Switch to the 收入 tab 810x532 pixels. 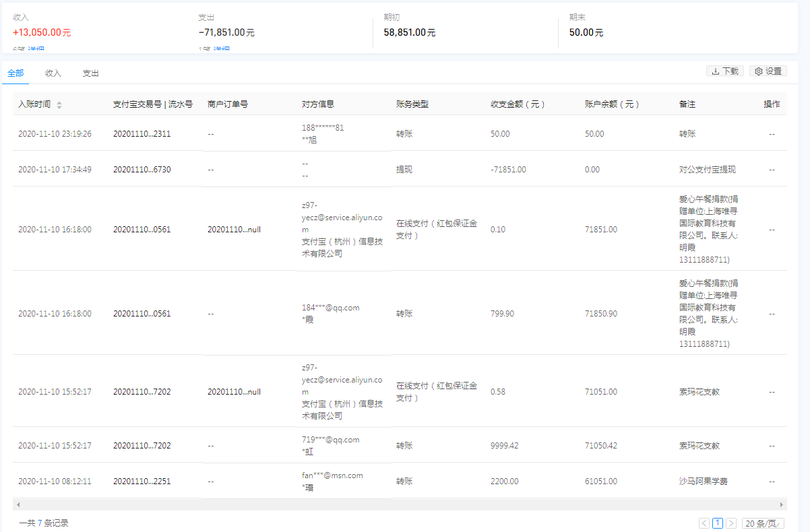coord(53,73)
